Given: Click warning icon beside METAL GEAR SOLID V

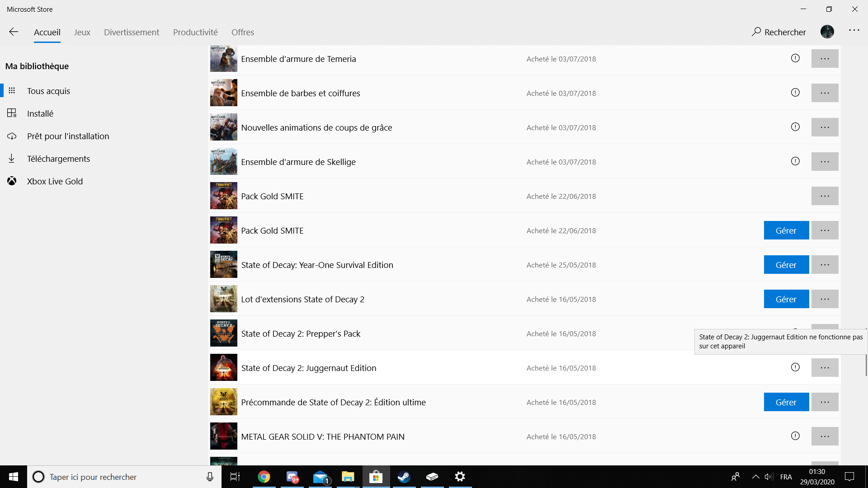Looking at the screenshot, I should click(x=795, y=436).
